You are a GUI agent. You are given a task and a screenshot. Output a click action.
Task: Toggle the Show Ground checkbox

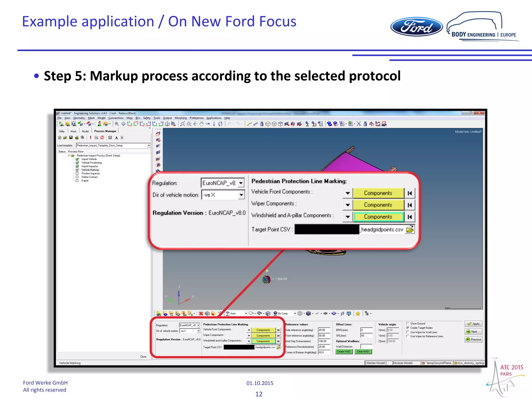[x=408, y=323]
